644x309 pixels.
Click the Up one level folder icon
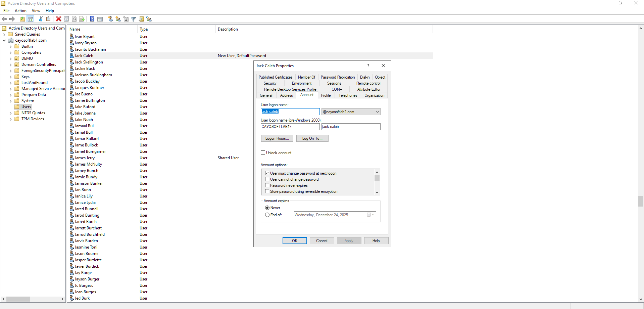(22, 19)
